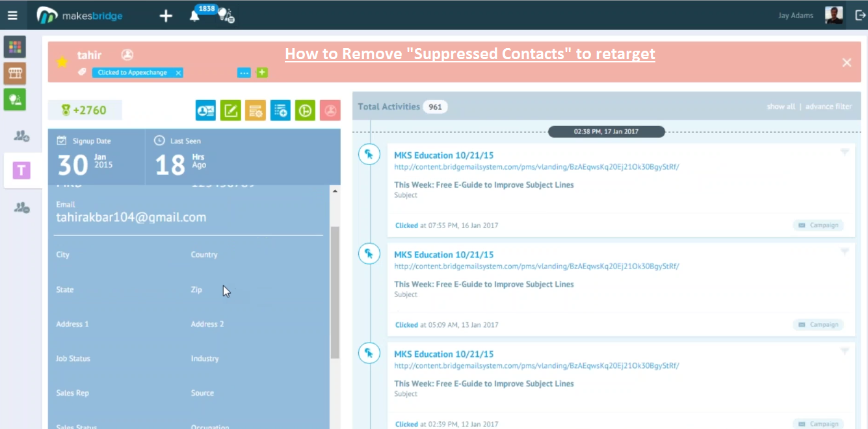Screen dimensions: 868x429
Task: Click the green clock schedule icon
Action: tap(305, 110)
